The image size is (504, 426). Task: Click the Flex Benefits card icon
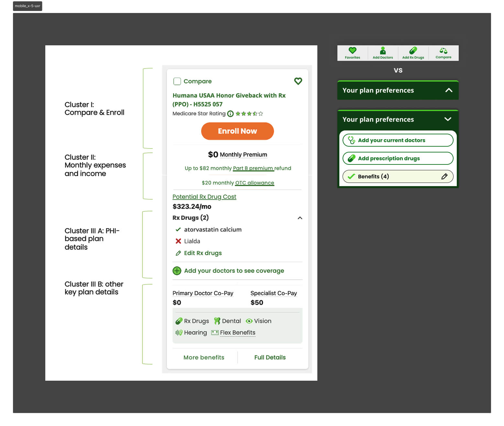(x=215, y=333)
